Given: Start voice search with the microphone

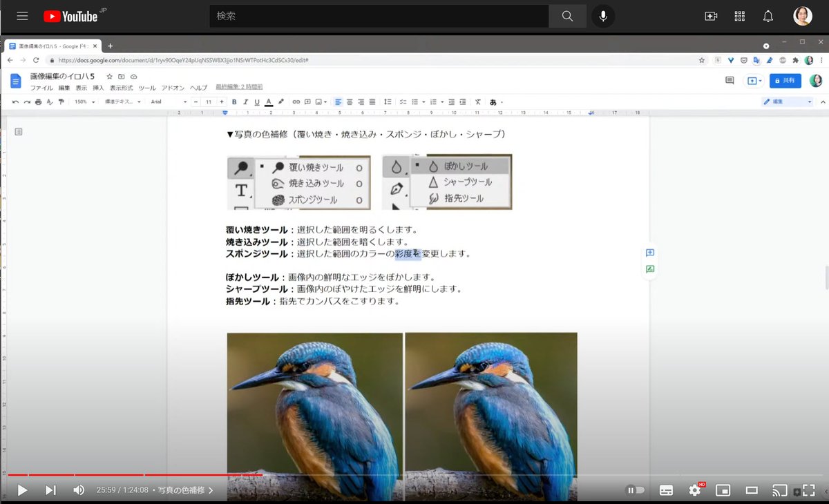Looking at the screenshot, I should [x=603, y=16].
